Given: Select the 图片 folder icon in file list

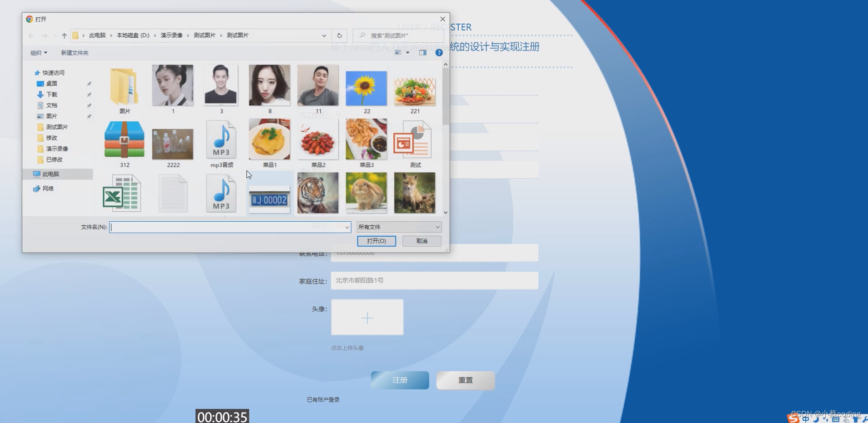Looking at the screenshot, I should pos(125,87).
